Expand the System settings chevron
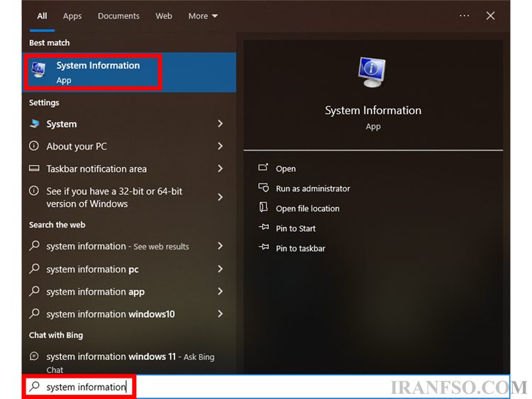 (220, 123)
